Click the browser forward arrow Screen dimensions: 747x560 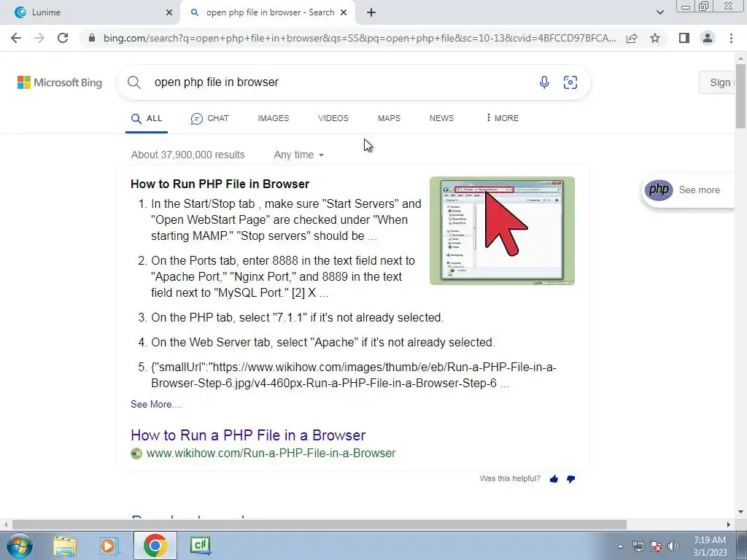(x=39, y=38)
